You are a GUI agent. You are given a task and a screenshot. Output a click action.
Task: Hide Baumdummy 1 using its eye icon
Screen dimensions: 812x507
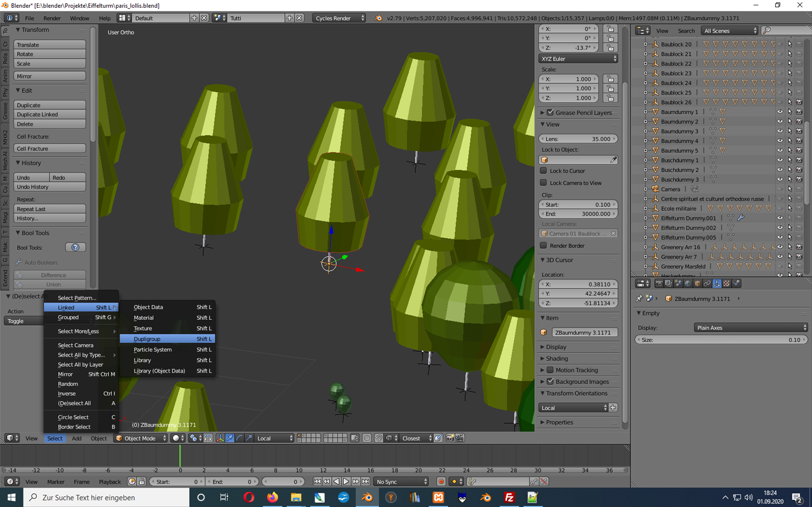(x=780, y=112)
